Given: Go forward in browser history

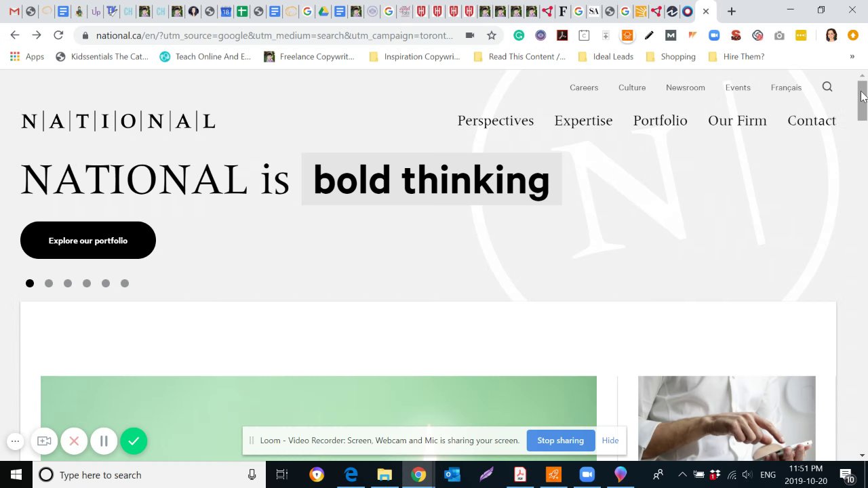Looking at the screenshot, I should [37, 35].
